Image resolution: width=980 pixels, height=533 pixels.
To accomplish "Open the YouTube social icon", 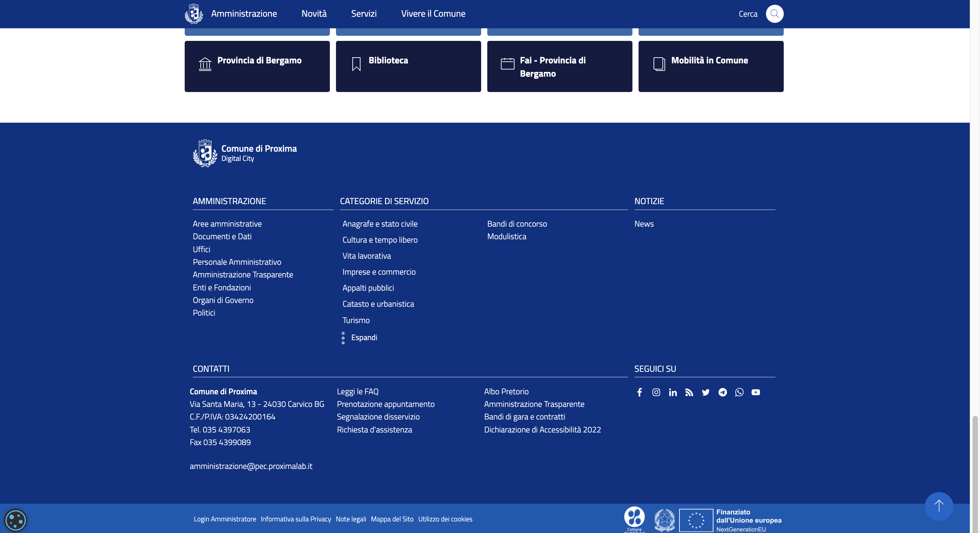I will coord(755,392).
